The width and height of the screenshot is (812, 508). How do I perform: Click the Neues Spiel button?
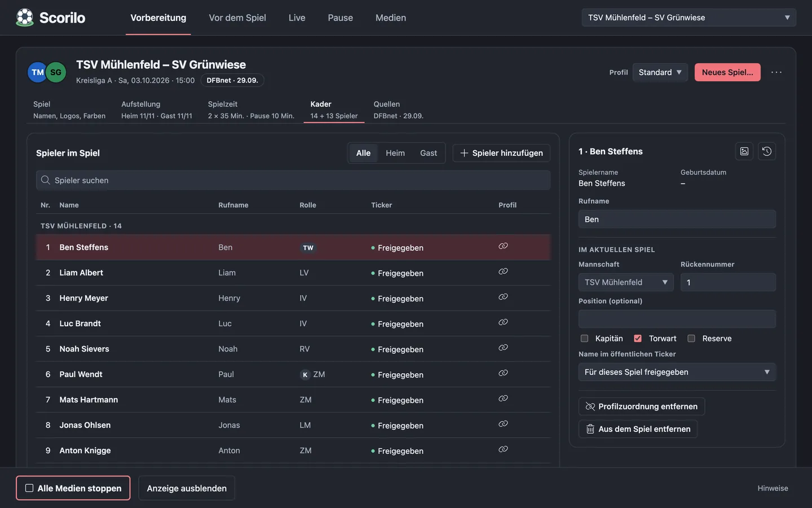tap(727, 72)
